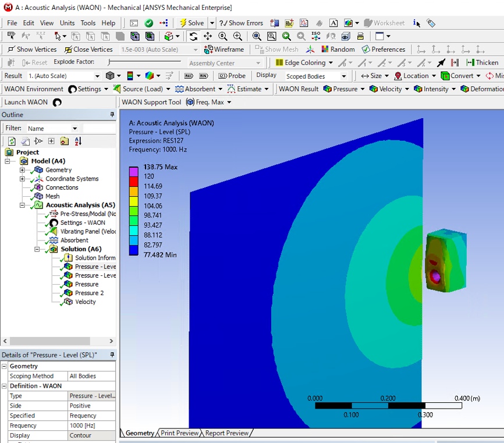Click the Rotate view tool icon
This screenshot has height=443, width=504.
pos(193,36)
